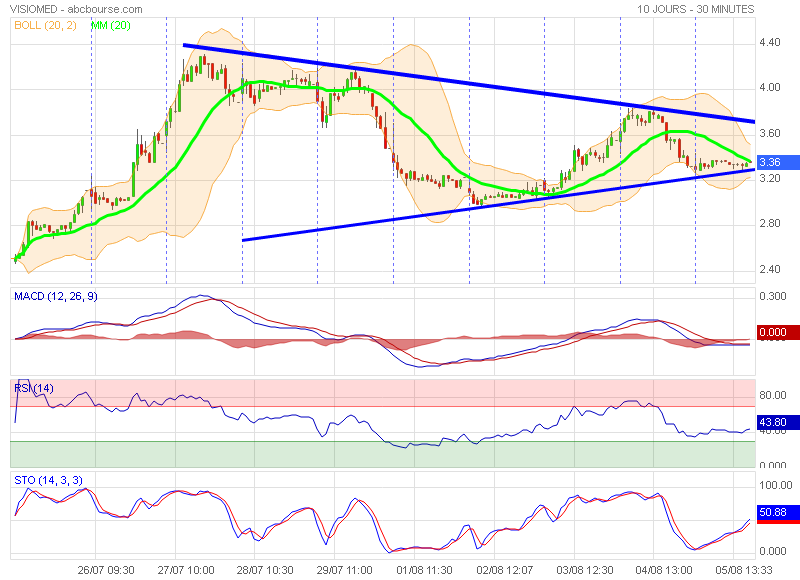Select the MACD (12, 26, 9) indicator label

point(56,296)
